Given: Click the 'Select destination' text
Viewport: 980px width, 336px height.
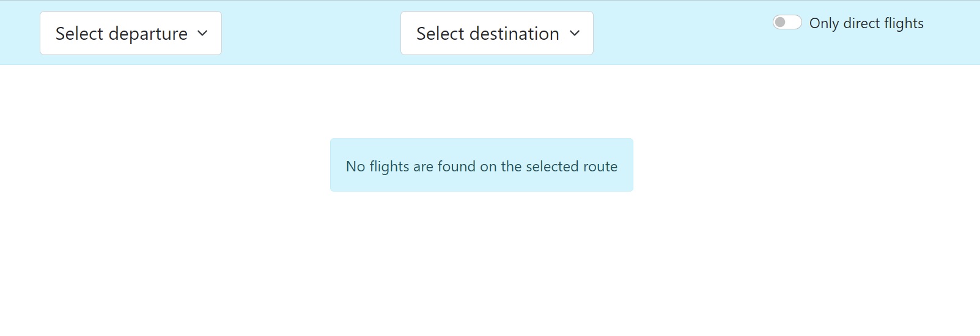Looking at the screenshot, I should click(x=488, y=34).
